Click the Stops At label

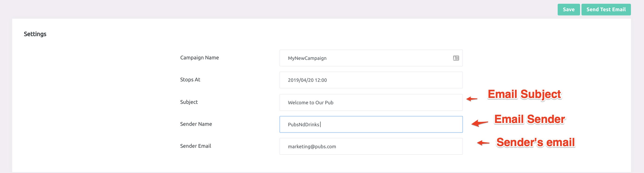point(190,80)
